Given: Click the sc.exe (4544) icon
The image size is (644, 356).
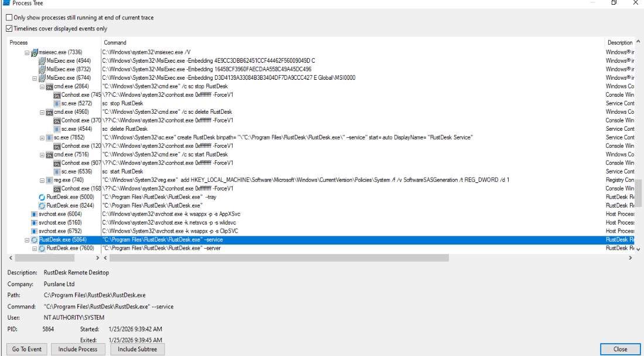Looking at the screenshot, I should [x=57, y=128].
